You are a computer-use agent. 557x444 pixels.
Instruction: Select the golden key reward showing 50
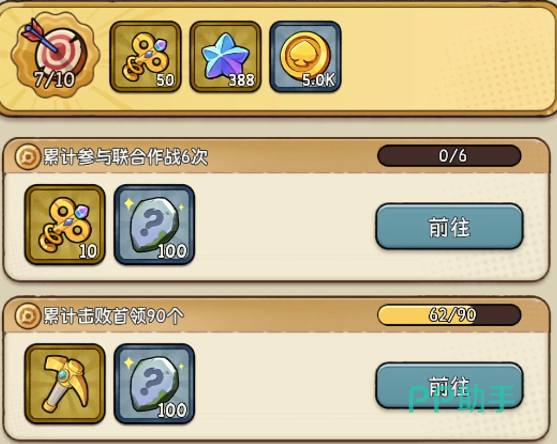(x=145, y=56)
